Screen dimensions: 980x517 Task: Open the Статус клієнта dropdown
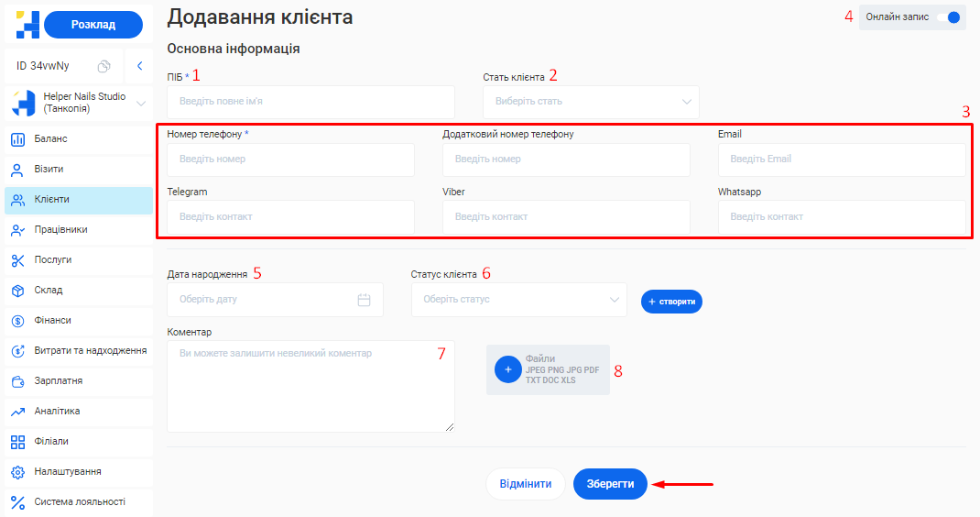coord(518,300)
